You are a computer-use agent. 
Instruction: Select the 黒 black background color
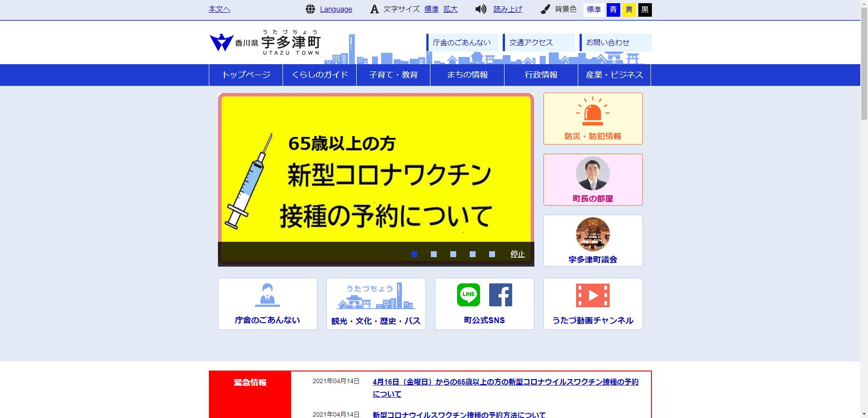pyautogui.click(x=645, y=9)
